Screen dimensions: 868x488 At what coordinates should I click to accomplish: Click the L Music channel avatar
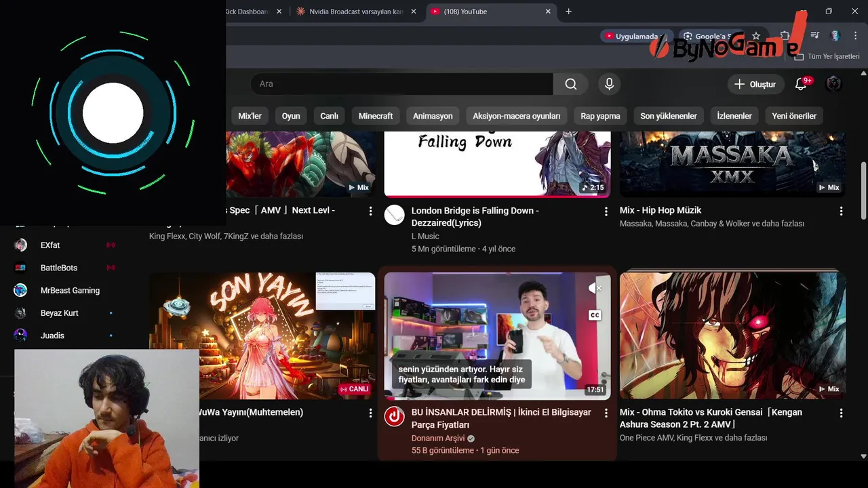(x=394, y=215)
